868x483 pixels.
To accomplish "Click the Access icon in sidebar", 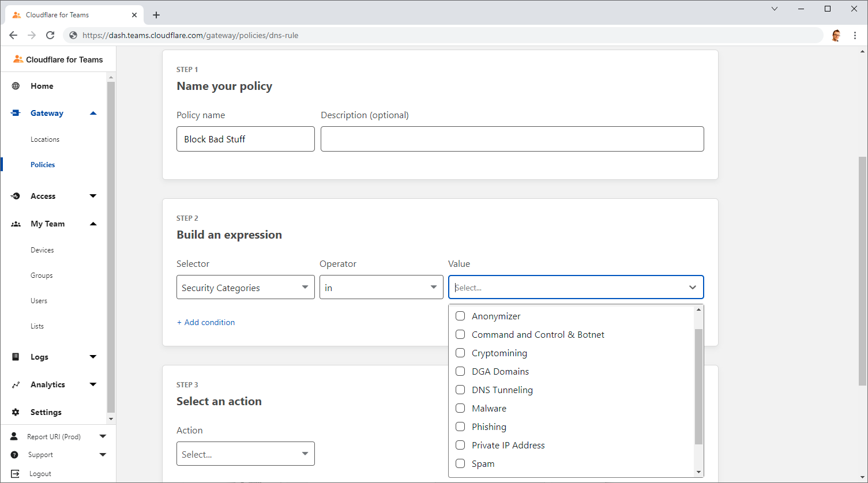I will 16,197.
